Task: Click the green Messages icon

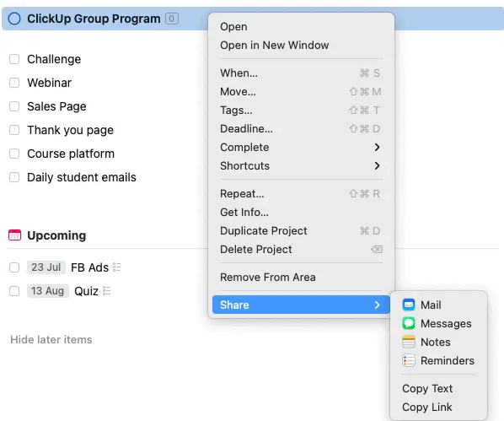Action: 409,323
